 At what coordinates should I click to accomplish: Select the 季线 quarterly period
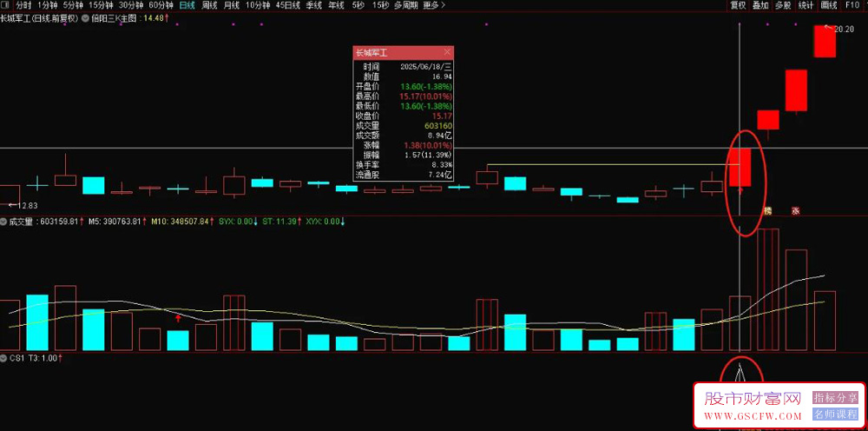point(314,5)
